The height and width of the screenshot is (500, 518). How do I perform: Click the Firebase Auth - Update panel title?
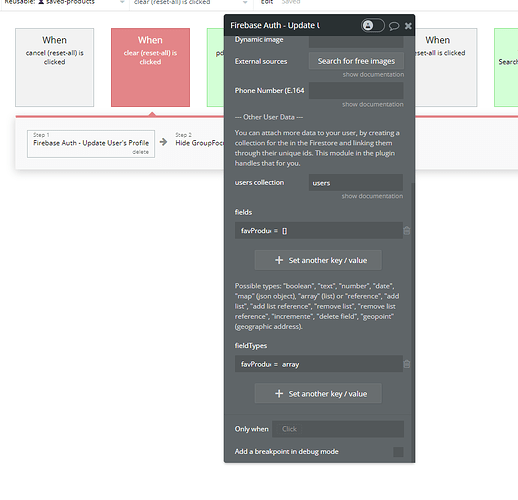click(x=275, y=25)
